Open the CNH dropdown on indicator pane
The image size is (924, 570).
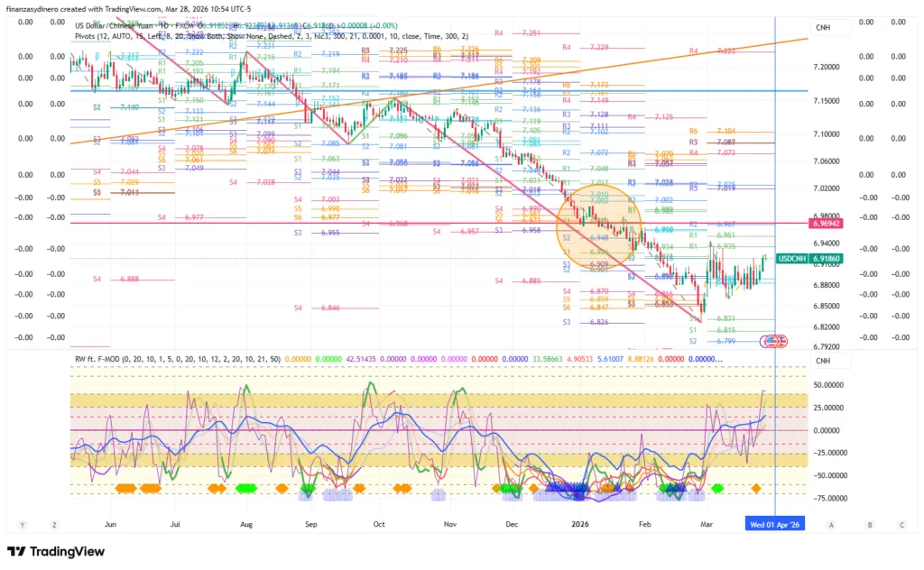click(x=823, y=361)
